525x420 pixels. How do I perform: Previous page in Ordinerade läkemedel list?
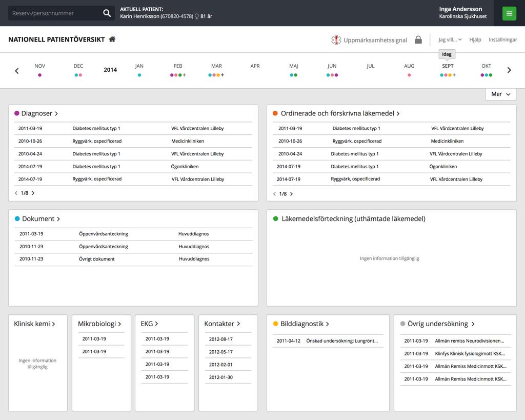275,194
